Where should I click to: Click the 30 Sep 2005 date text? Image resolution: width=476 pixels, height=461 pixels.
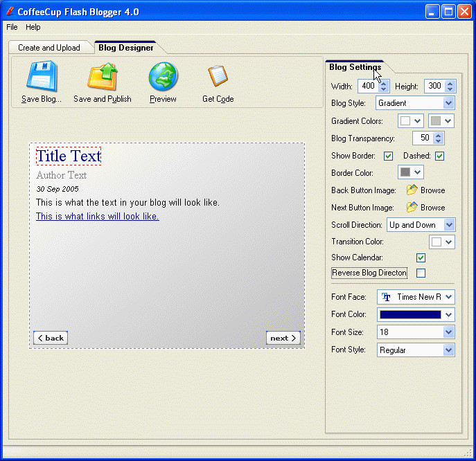[58, 189]
